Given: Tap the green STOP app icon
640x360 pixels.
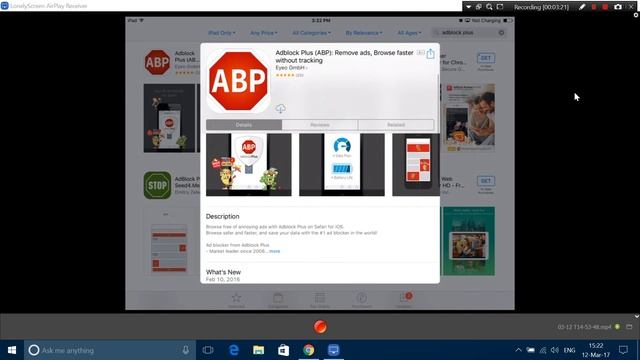Looking at the screenshot, I should (x=158, y=185).
